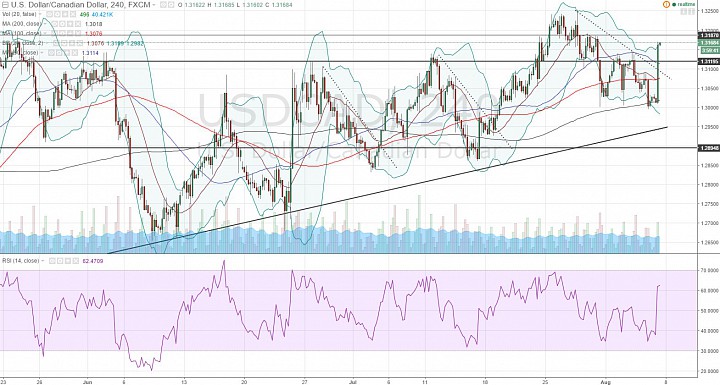Remove Bollinger Bands with X icon

coord(80,43)
